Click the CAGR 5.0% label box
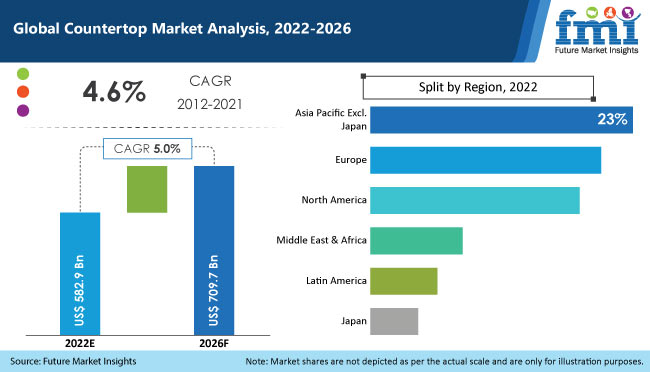Viewport: 650px width, 372px height. [148, 148]
